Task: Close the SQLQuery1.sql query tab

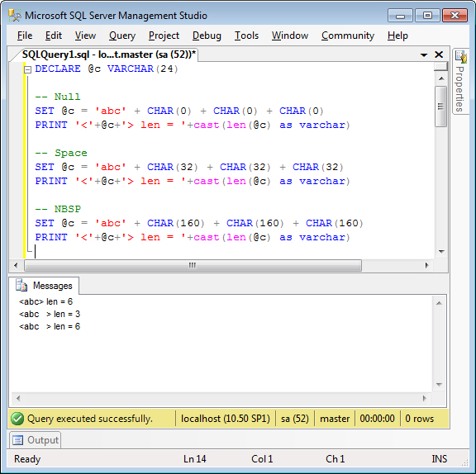Action: [x=439, y=55]
